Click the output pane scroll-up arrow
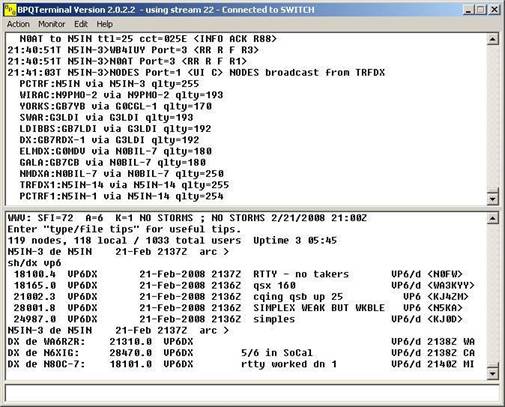505x407 pixels. tap(493, 219)
